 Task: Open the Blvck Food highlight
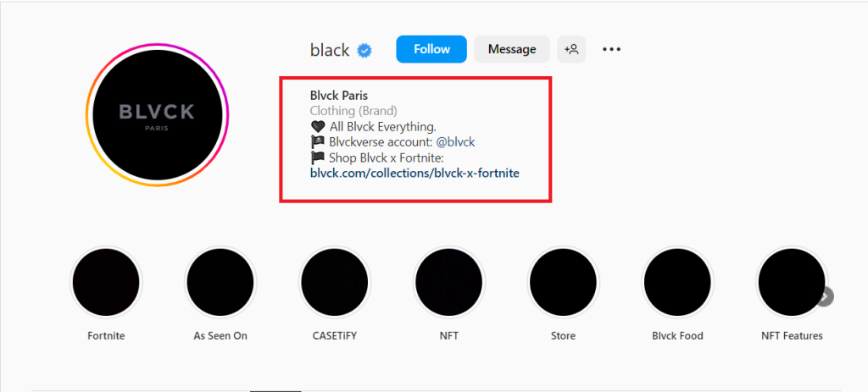[x=677, y=283]
